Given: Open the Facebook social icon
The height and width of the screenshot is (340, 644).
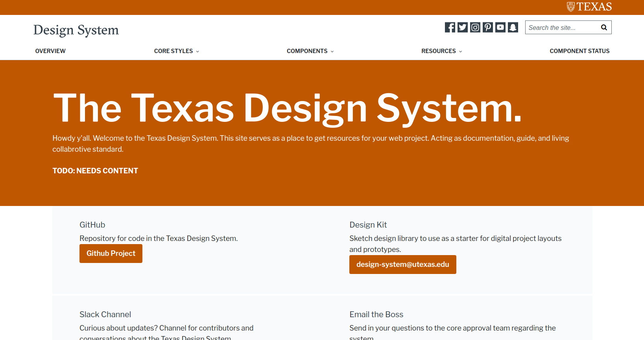Looking at the screenshot, I should (x=450, y=27).
